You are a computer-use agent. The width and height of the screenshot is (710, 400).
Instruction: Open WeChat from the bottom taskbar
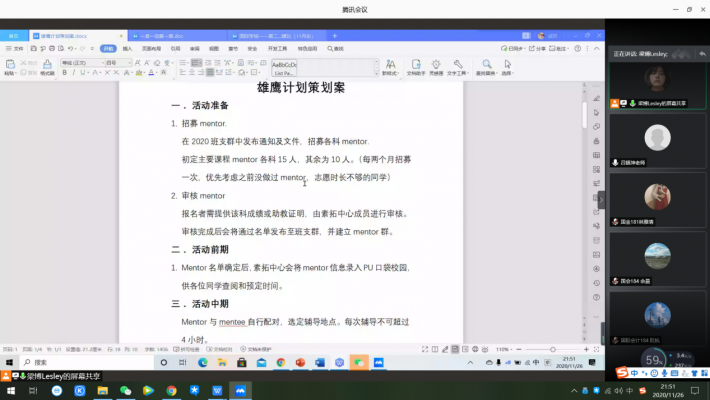[x=125, y=390]
